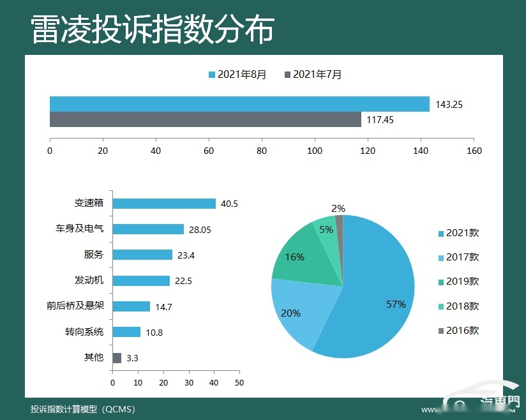Click the 2018款 legend text
Image resolution: width=526 pixels, height=420 pixels.
tap(463, 306)
